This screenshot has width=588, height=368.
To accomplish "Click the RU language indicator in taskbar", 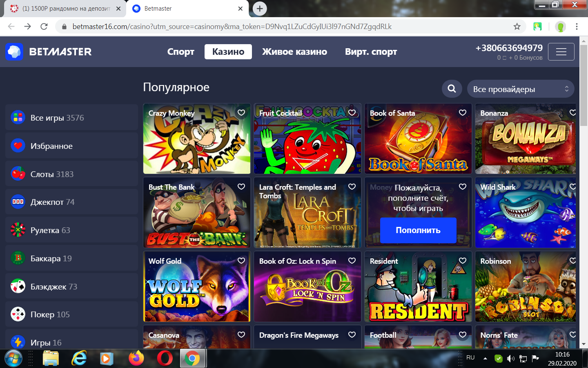I will pos(470,358).
